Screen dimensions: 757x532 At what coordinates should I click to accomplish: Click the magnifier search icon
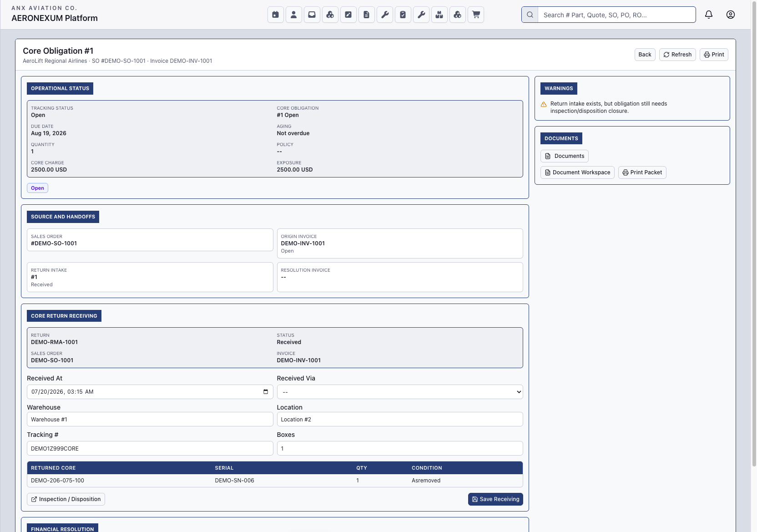pos(530,15)
